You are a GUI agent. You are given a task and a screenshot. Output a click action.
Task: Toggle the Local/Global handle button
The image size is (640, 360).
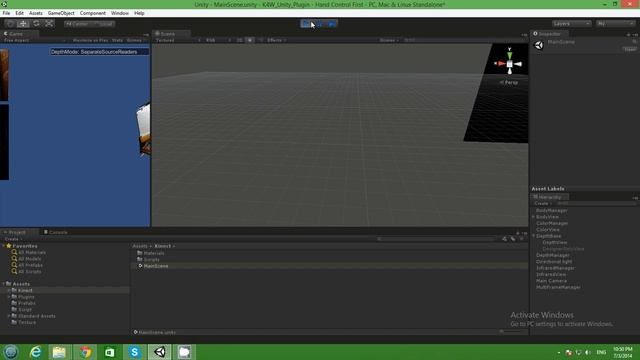click(104, 24)
